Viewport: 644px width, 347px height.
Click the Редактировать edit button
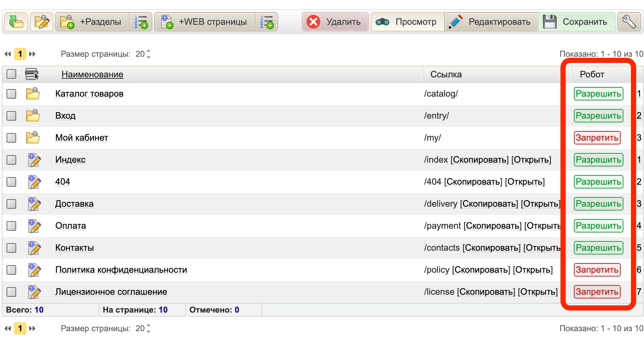(491, 22)
